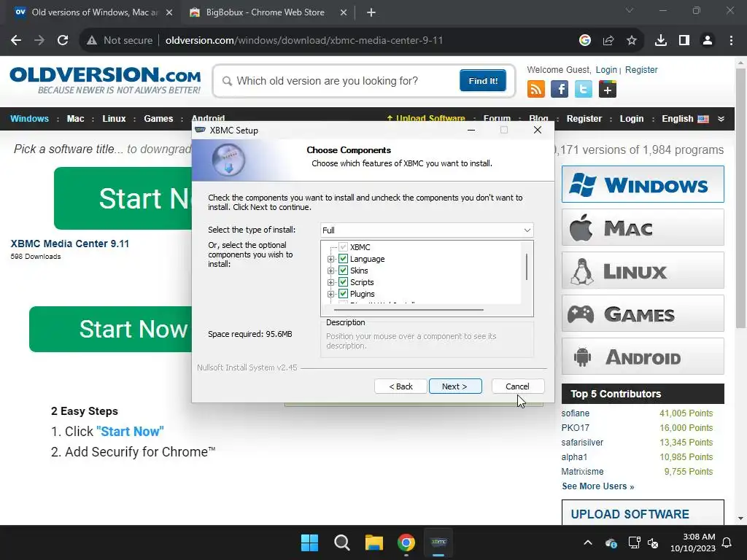Click the Twitter icon
747x560 pixels.
583,89
